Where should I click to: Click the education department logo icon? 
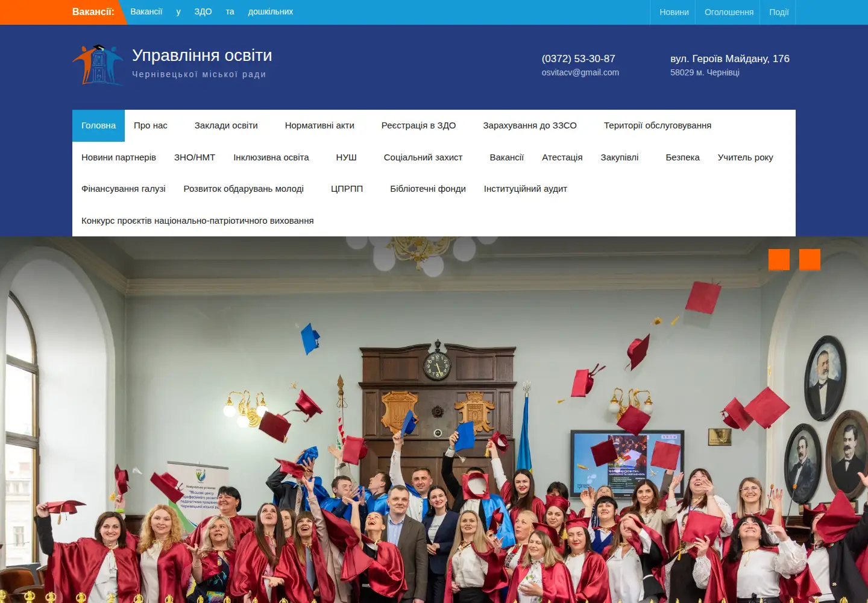click(98, 65)
